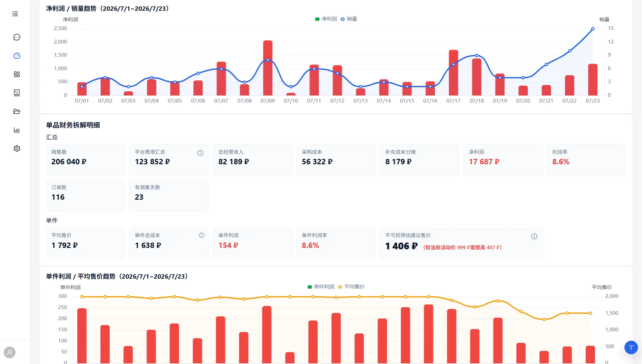Toggle 平均售价 legend in bottom chart
The width and height of the screenshot is (642, 364).
[x=351, y=287]
